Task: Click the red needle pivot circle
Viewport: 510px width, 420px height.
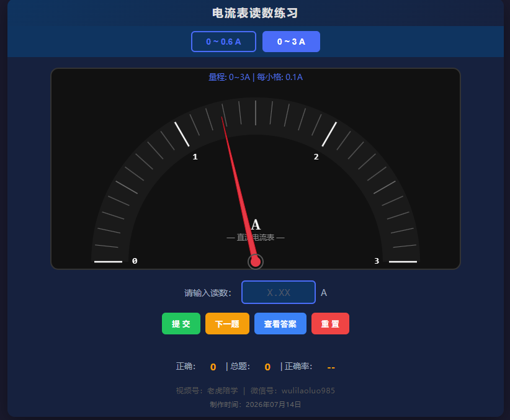Action: pyautogui.click(x=256, y=262)
